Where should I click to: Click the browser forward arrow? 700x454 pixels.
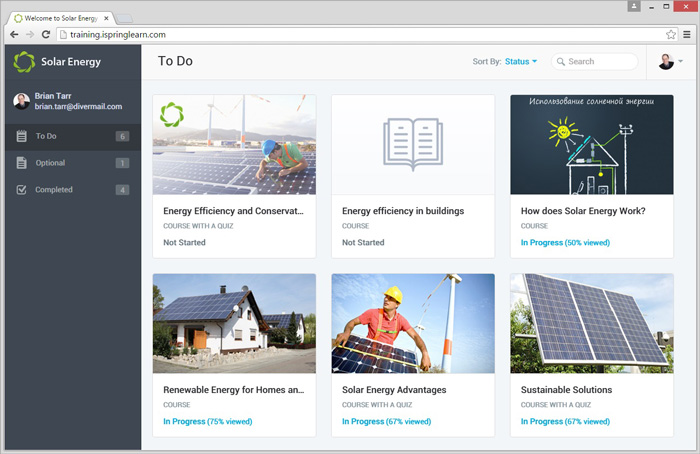[30, 34]
